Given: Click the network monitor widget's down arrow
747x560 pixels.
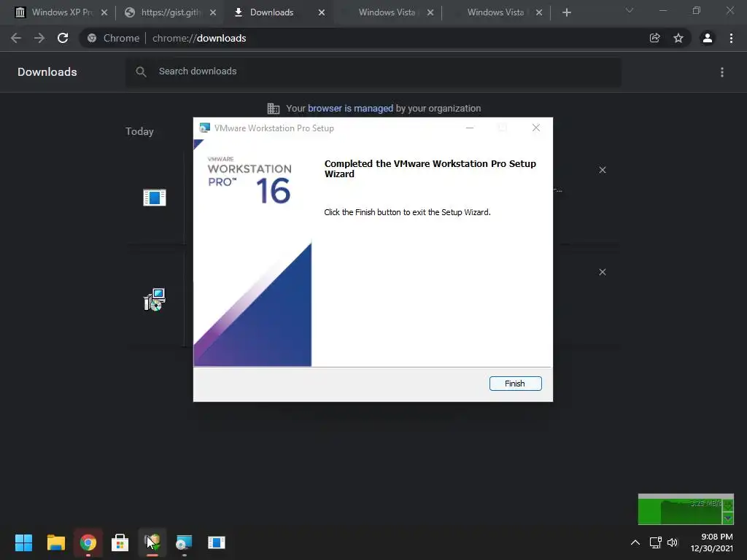Looking at the screenshot, I should [x=728, y=518].
